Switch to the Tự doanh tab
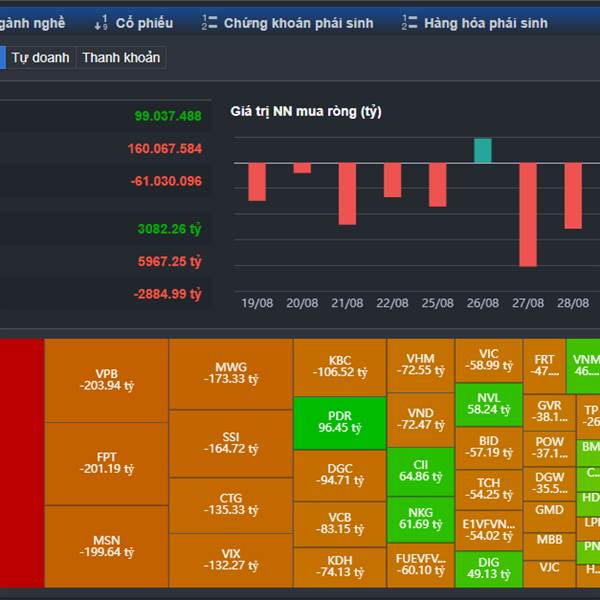Viewport: 600px width, 600px height. click(41, 58)
